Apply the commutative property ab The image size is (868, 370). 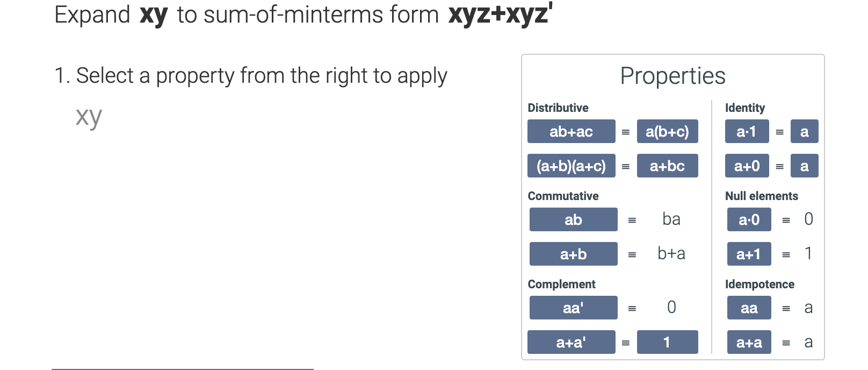573,219
